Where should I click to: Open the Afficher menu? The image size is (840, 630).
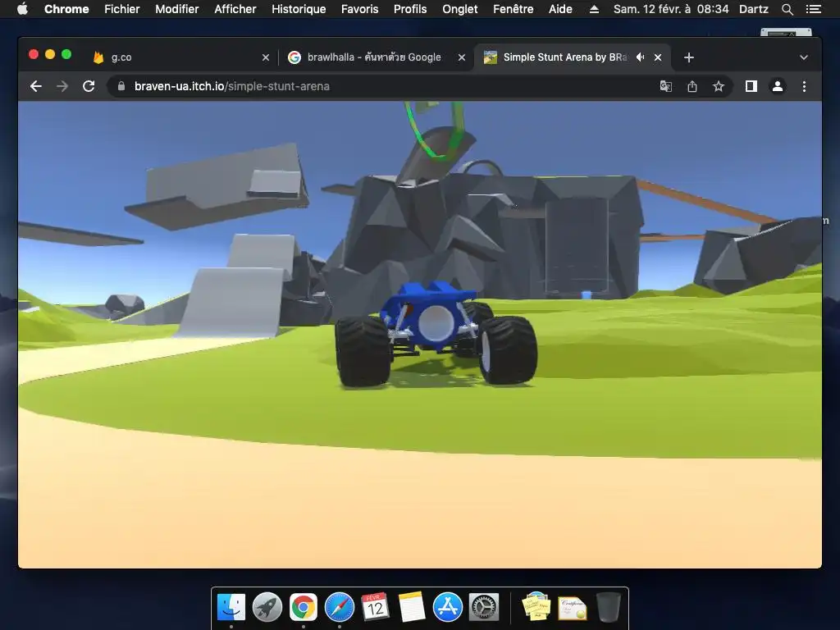[x=235, y=9]
